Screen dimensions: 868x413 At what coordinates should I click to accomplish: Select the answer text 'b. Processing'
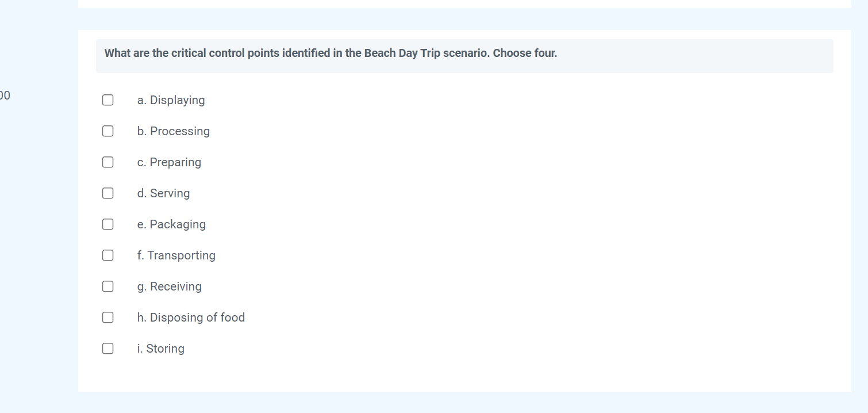click(173, 131)
